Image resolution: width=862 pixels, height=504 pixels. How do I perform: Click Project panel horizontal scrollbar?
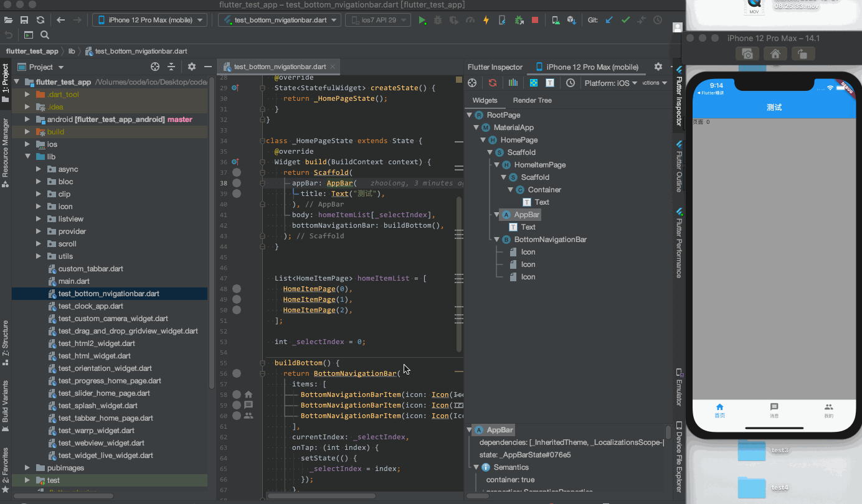point(63,496)
